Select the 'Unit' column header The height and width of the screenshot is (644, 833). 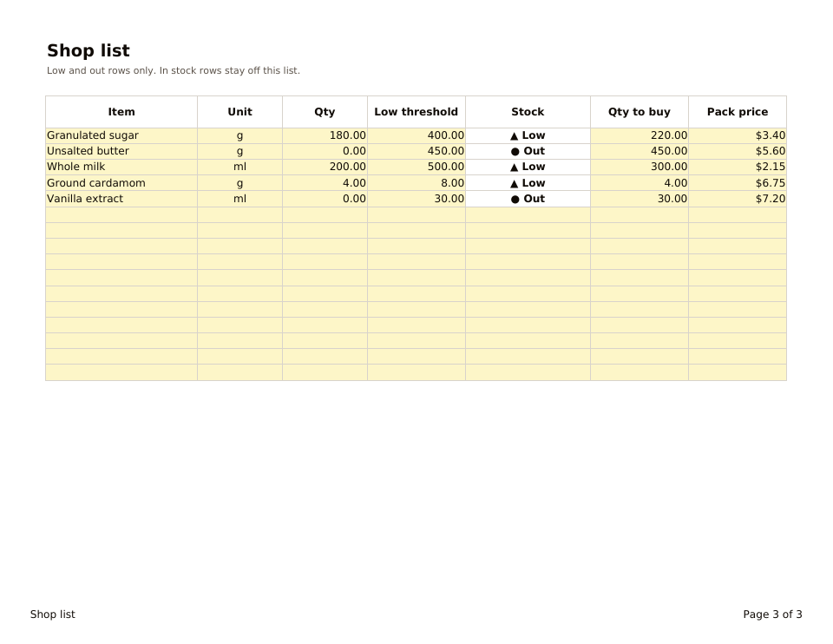239,112
